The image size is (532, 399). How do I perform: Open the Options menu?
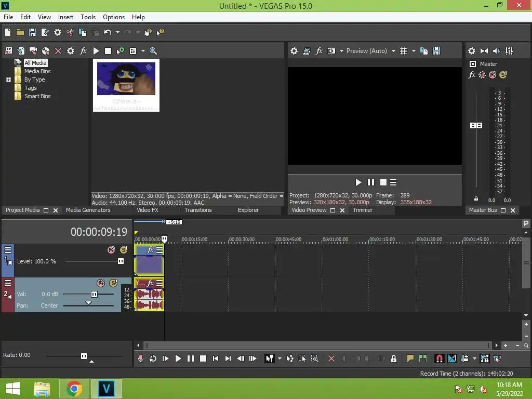coord(114,17)
